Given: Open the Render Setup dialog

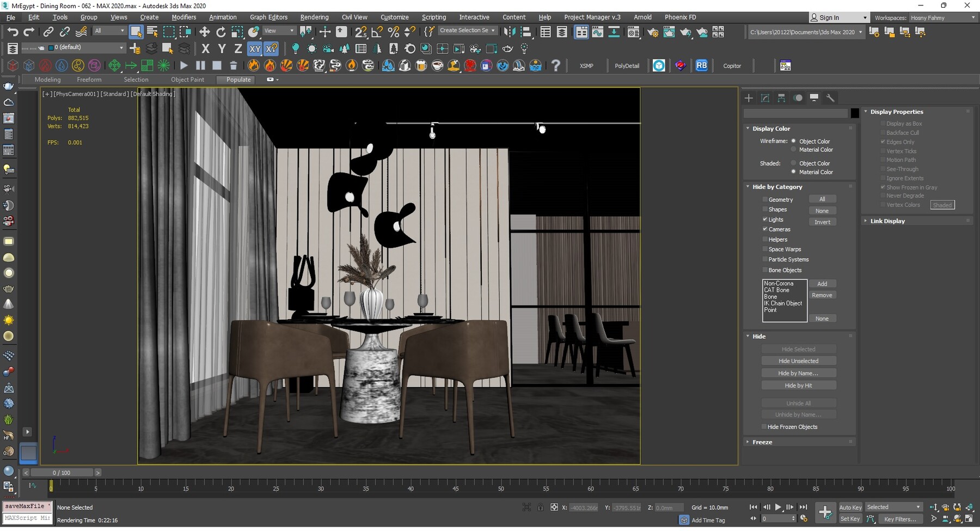Looking at the screenshot, I should click(x=652, y=32).
